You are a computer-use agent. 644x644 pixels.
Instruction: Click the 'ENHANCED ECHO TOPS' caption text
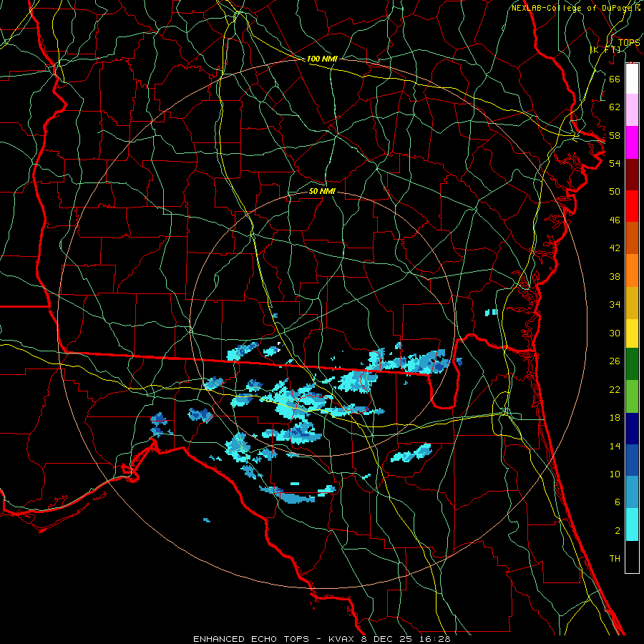(x=250, y=639)
